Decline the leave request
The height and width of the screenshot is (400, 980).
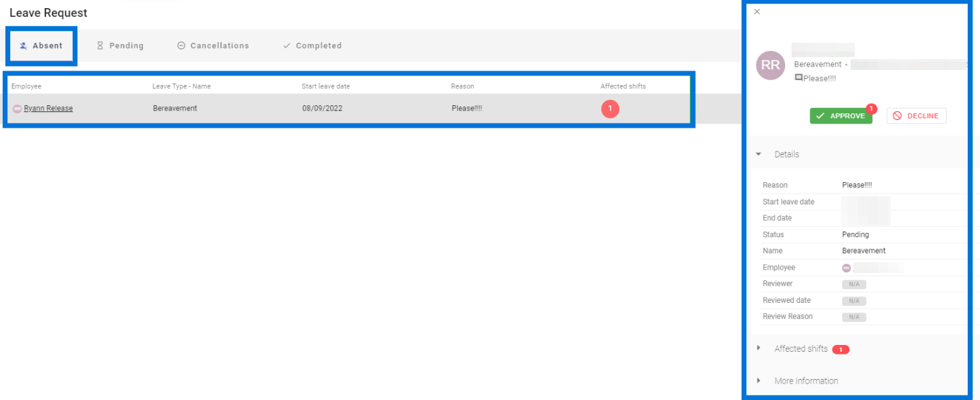click(916, 115)
